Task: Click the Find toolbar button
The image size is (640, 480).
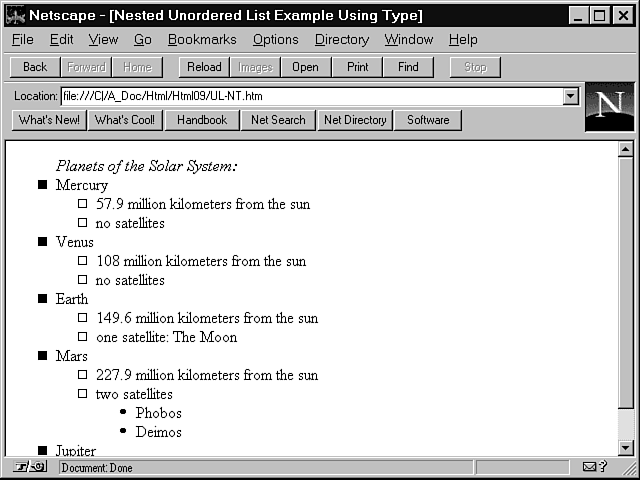Action: [x=408, y=67]
